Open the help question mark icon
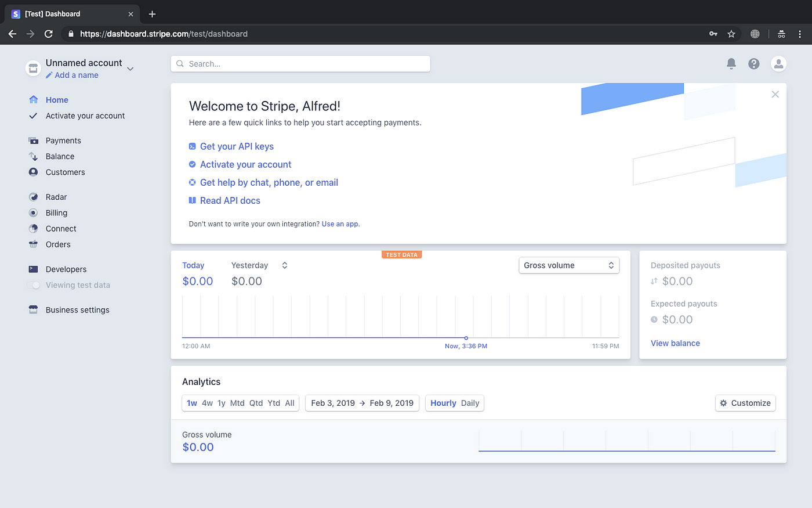 (754, 64)
